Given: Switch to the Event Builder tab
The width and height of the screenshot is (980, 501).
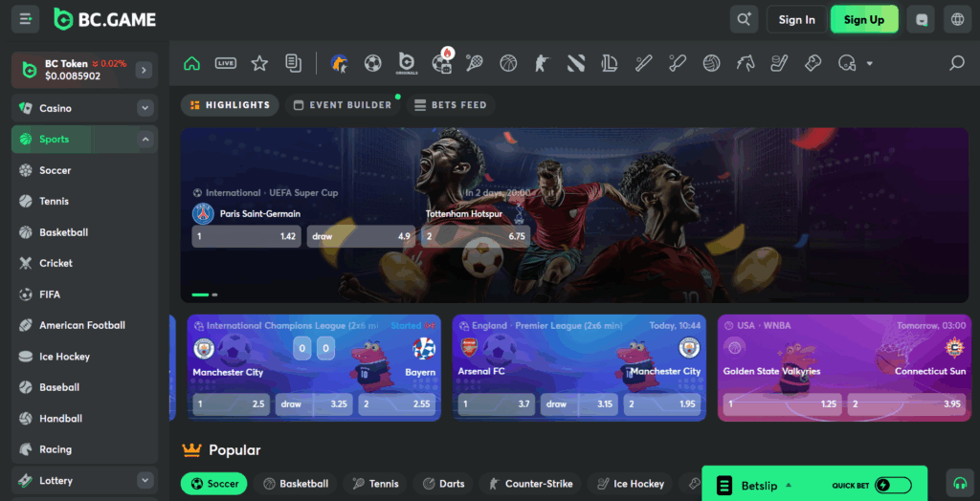Looking at the screenshot, I should click(x=343, y=105).
